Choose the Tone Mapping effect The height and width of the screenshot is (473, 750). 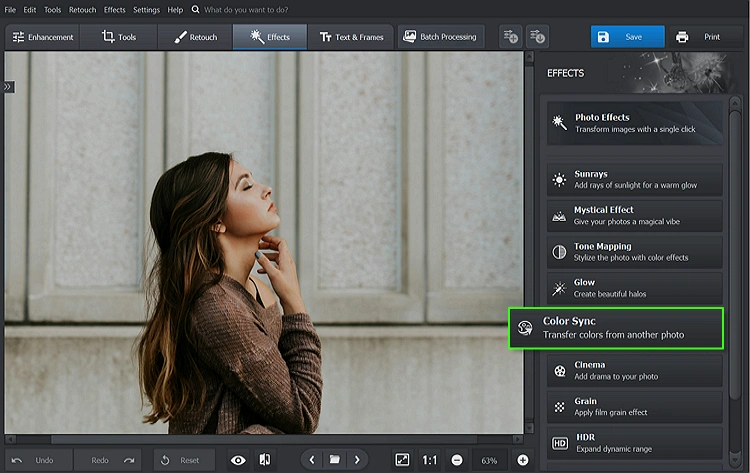click(x=634, y=252)
